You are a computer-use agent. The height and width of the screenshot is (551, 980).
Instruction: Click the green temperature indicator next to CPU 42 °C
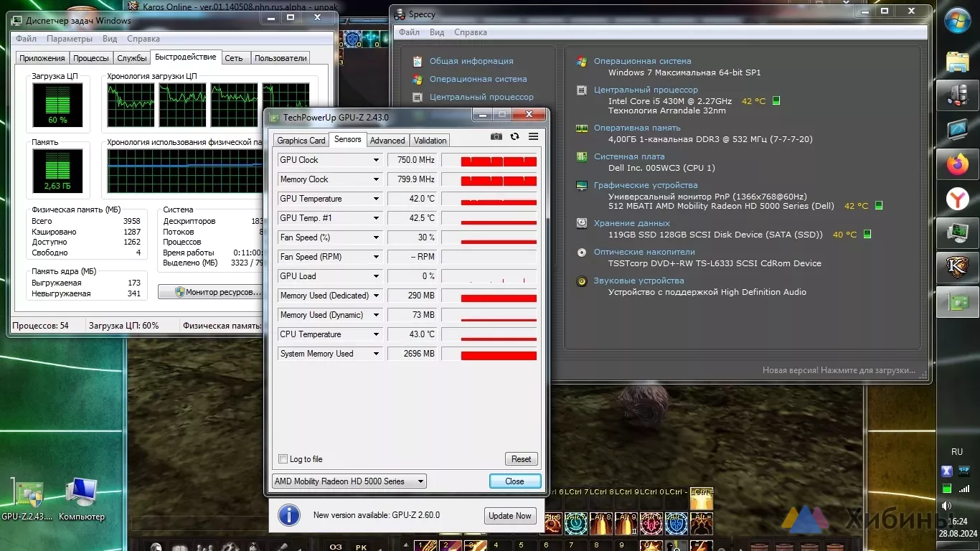(776, 101)
